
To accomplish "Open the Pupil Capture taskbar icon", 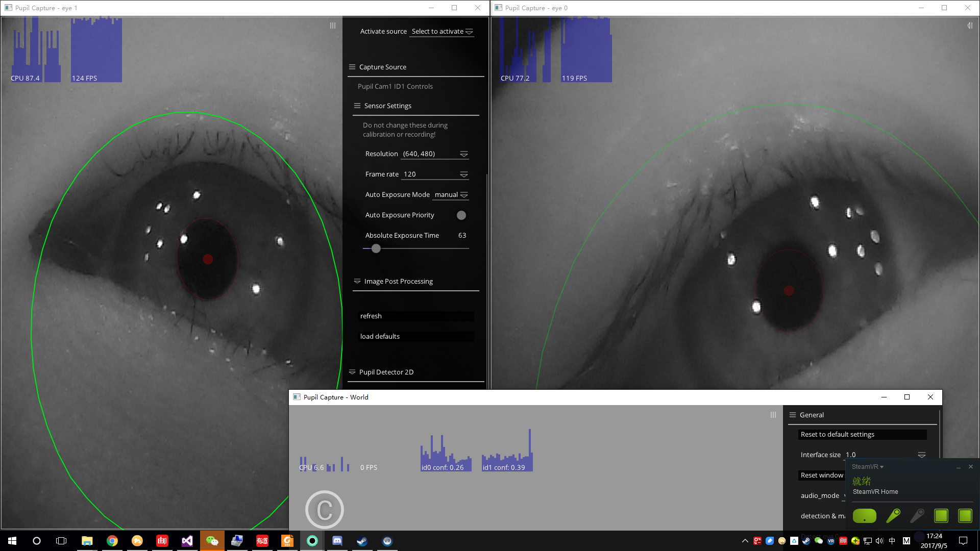I will click(x=312, y=541).
